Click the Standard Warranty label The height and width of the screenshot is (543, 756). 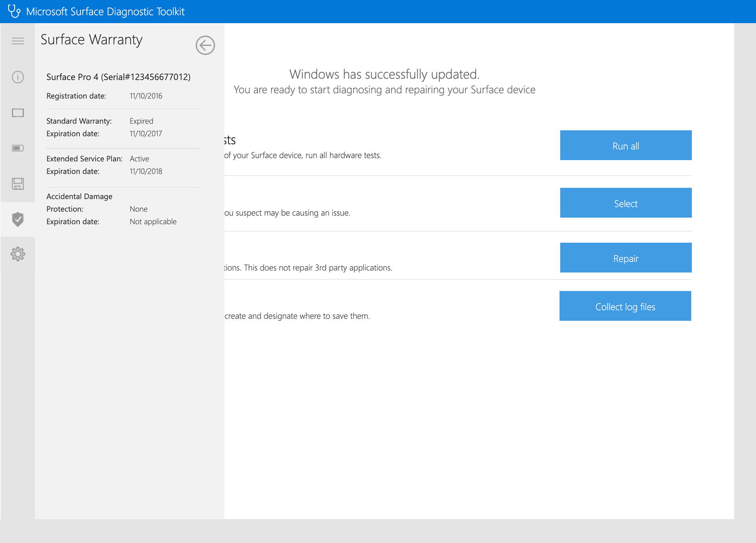point(79,121)
